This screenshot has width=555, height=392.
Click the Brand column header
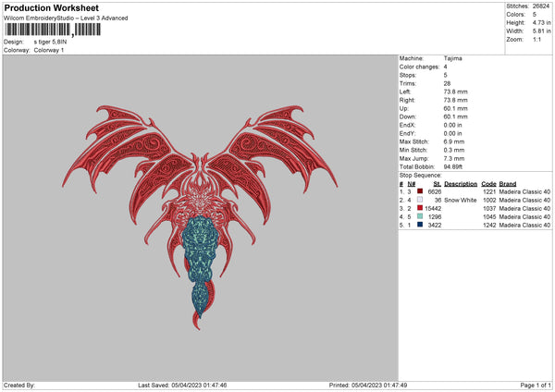click(508, 183)
